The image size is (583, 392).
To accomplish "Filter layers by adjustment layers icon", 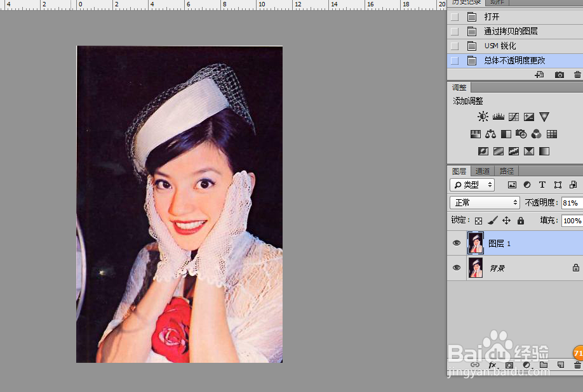I will tap(527, 185).
